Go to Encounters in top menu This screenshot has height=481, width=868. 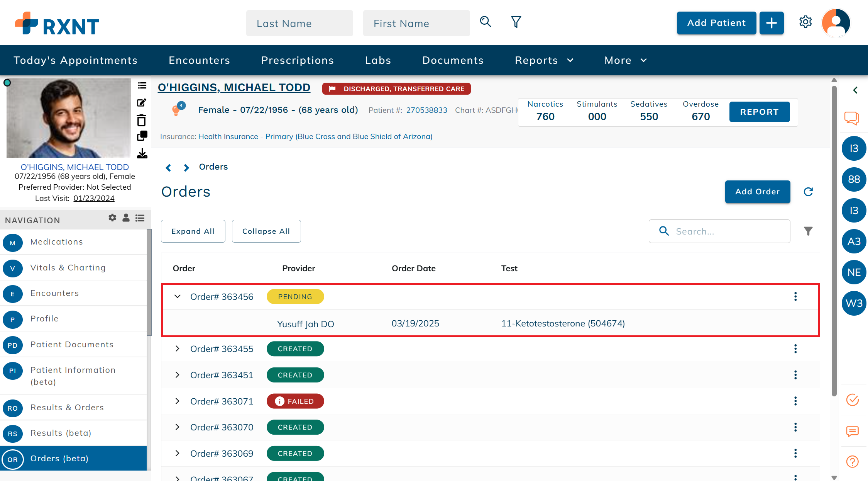click(x=200, y=60)
